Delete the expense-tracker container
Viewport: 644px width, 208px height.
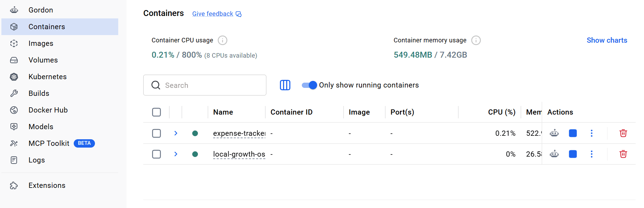(x=623, y=133)
